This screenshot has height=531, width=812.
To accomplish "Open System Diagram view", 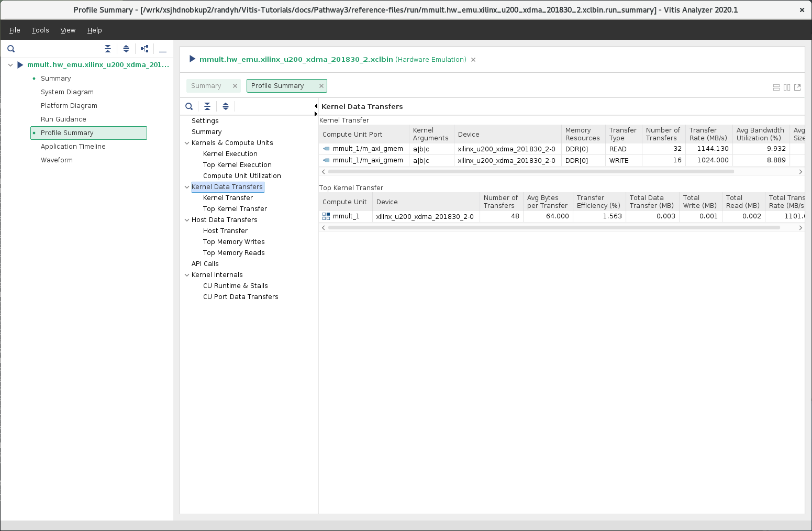I will pyautogui.click(x=68, y=92).
